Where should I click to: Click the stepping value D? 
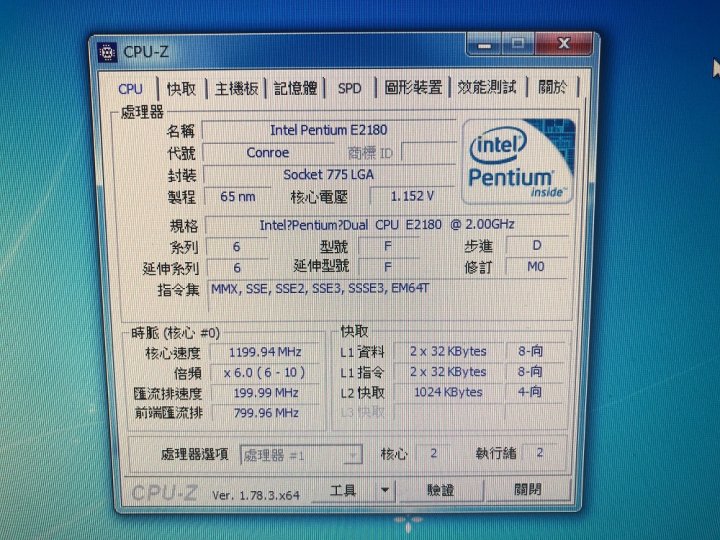(536, 245)
